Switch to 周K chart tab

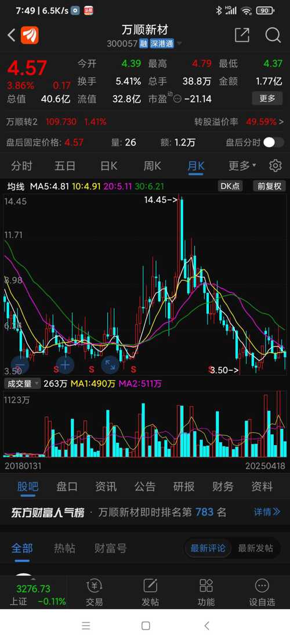(x=152, y=166)
